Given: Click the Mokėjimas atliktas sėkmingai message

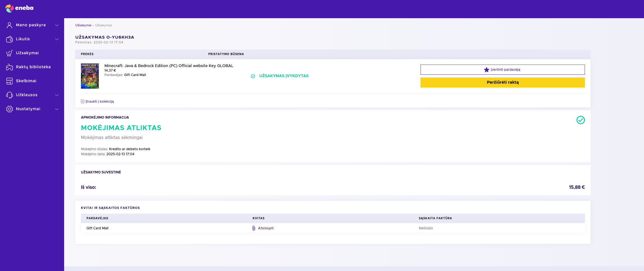Looking at the screenshot, I should pos(112,138).
